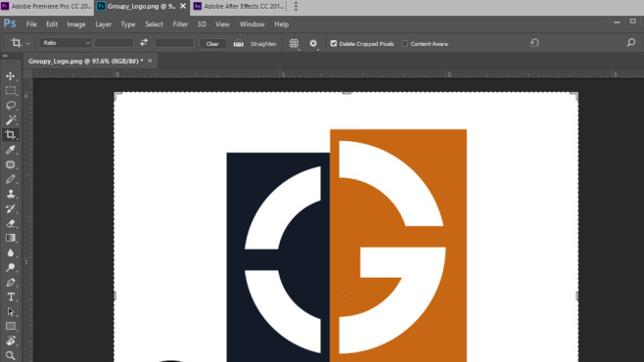
Task: Open the Layer menu
Action: click(x=103, y=24)
